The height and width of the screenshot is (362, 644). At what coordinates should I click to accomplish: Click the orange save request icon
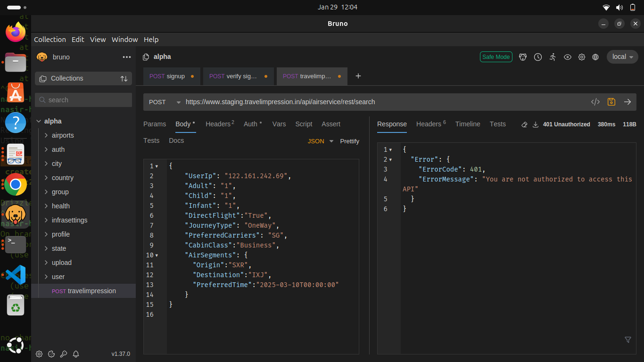click(611, 102)
